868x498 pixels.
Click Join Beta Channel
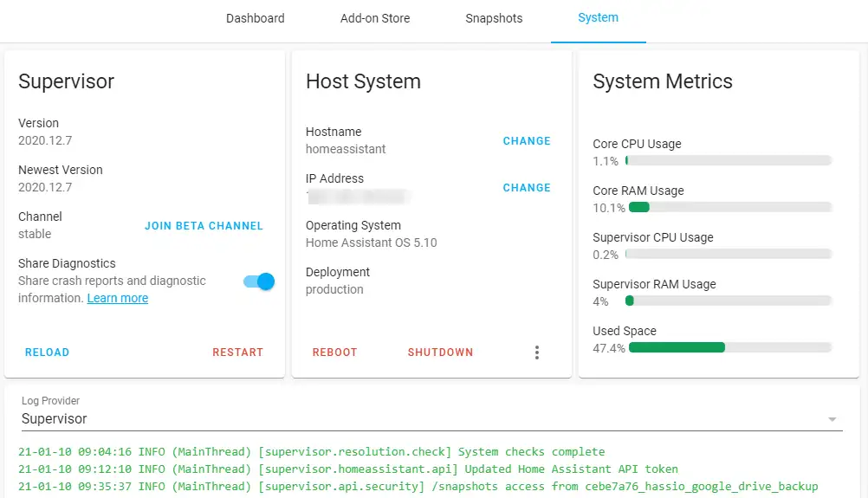coord(204,226)
